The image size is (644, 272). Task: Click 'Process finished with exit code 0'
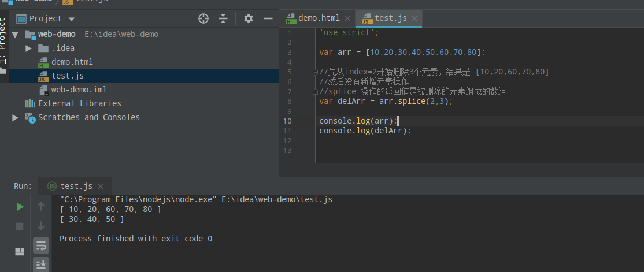coord(136,239)
